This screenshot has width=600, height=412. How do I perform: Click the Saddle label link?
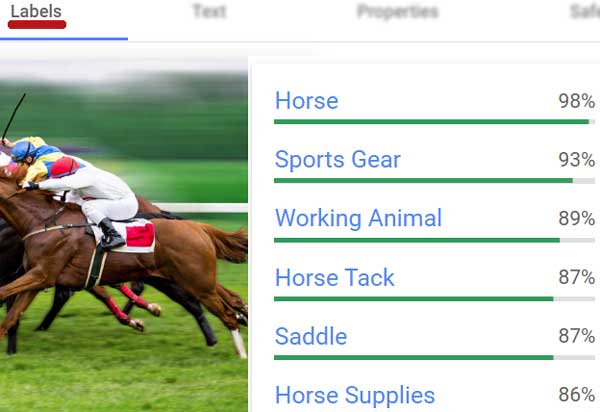(311, 336)
